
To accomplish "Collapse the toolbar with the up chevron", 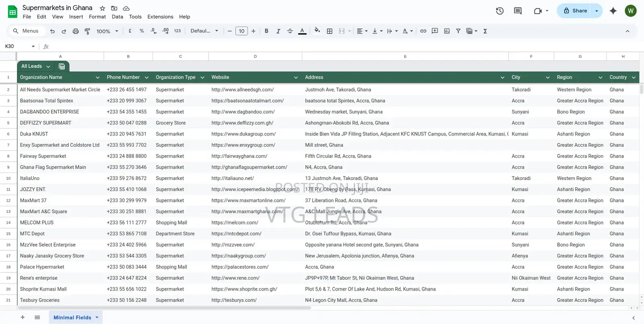I will click(627, 31).
